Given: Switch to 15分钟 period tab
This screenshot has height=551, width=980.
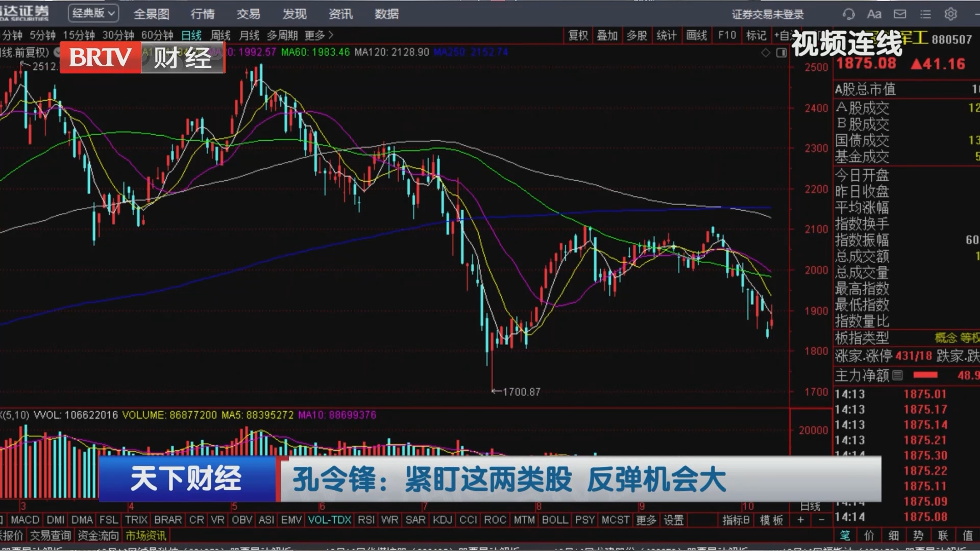Looking at the screenshot, I should (x=79, y=35).
